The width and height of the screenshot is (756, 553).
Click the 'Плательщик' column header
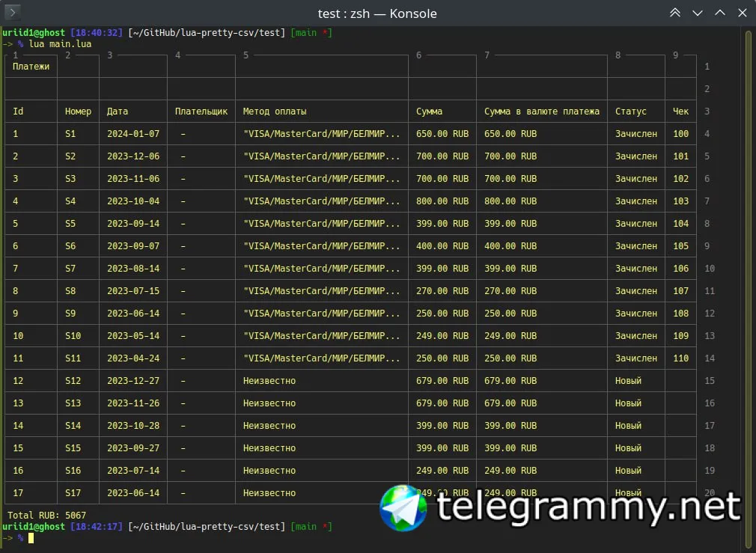click(x=201, y=111)
